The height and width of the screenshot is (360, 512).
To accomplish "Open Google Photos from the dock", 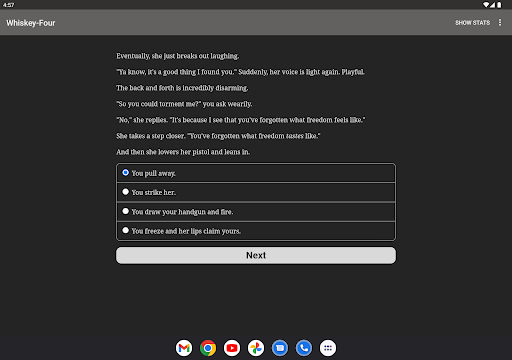I will 256,348.
